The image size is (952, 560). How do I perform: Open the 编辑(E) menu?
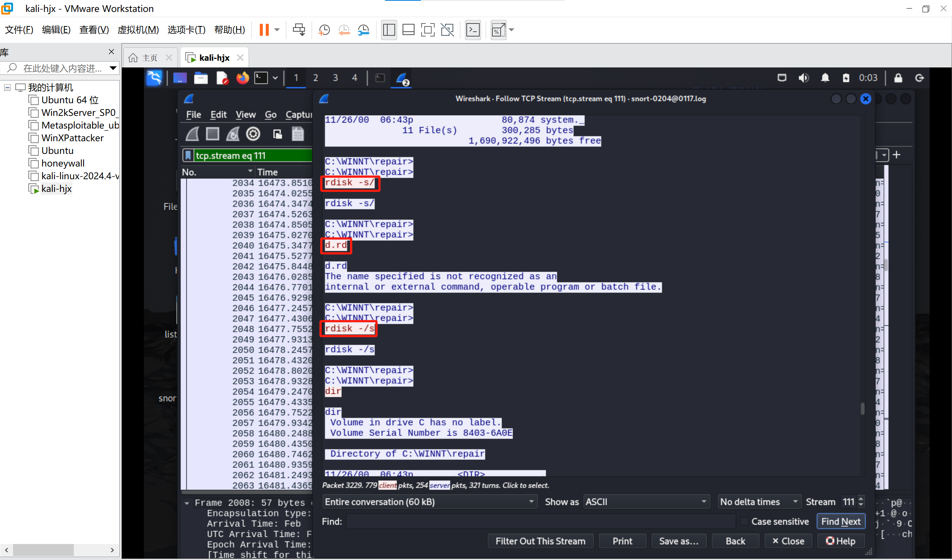click(x=56, y=30)
